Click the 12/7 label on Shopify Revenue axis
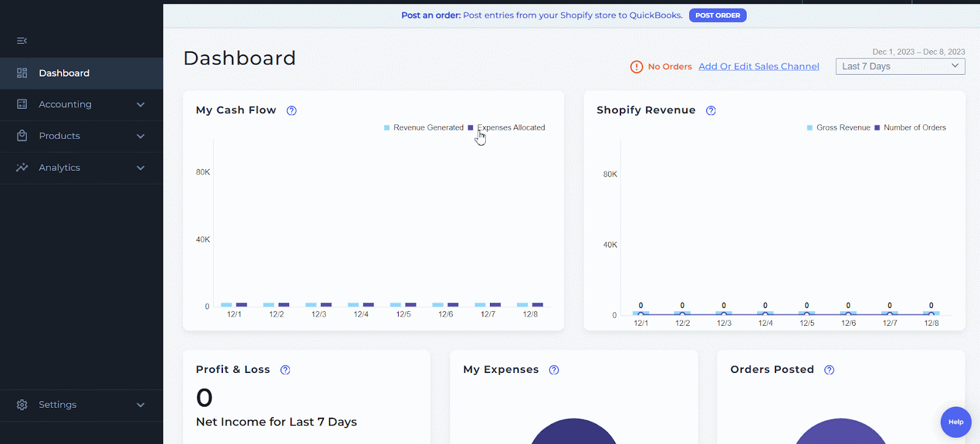This screenshot has height=444, width=980. click(x=890, y=323)
